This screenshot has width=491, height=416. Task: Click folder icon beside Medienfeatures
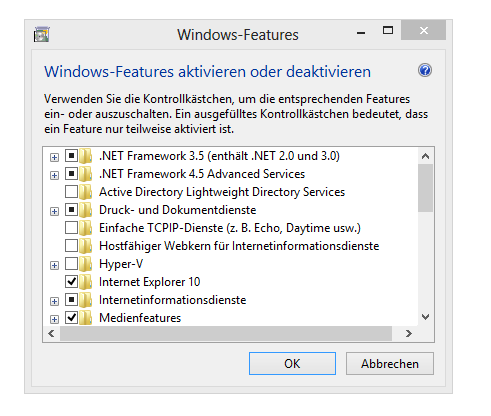click(x=86, y=318)
